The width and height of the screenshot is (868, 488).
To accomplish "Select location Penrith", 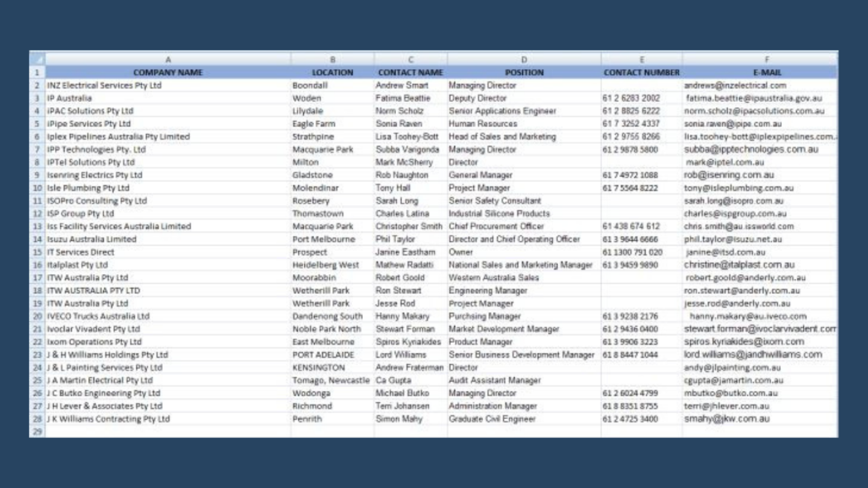I will click(332, 419).
